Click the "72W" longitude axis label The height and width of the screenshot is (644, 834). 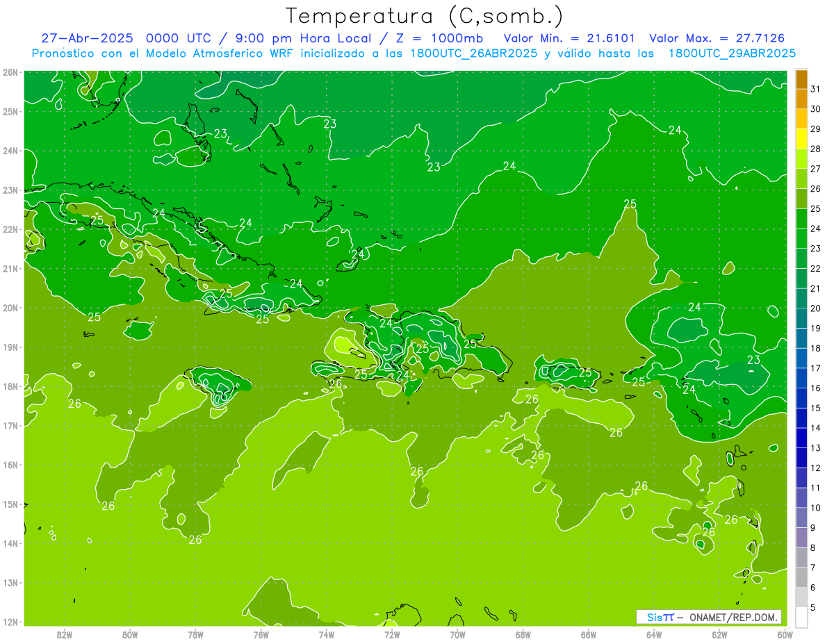click(x=392, y=634)
